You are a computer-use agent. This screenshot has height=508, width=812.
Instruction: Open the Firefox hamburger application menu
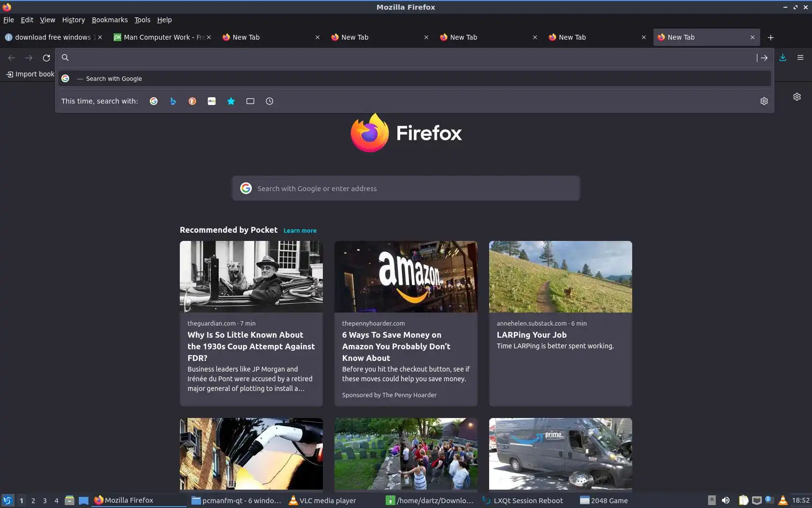click(800, 58)
